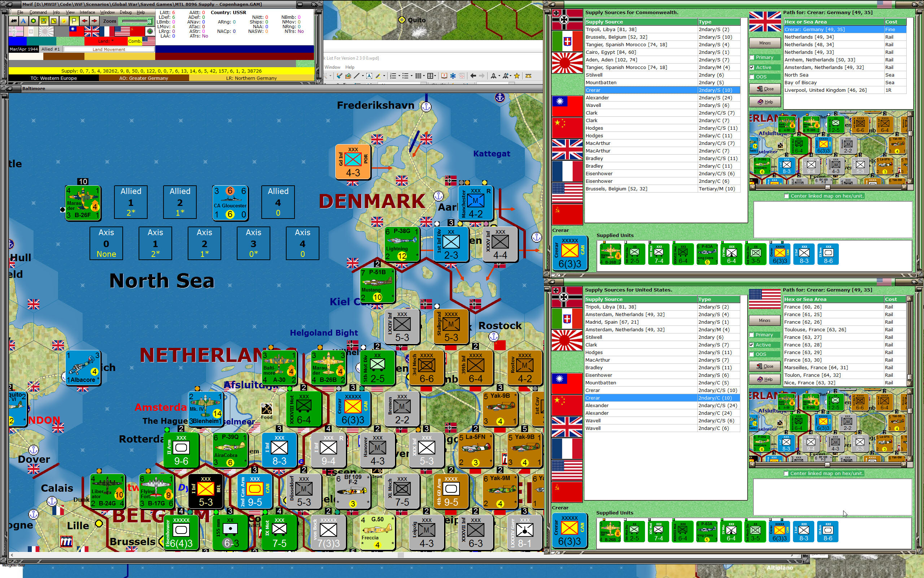Select German flag in Commonwealth supply window

(567, 19)
